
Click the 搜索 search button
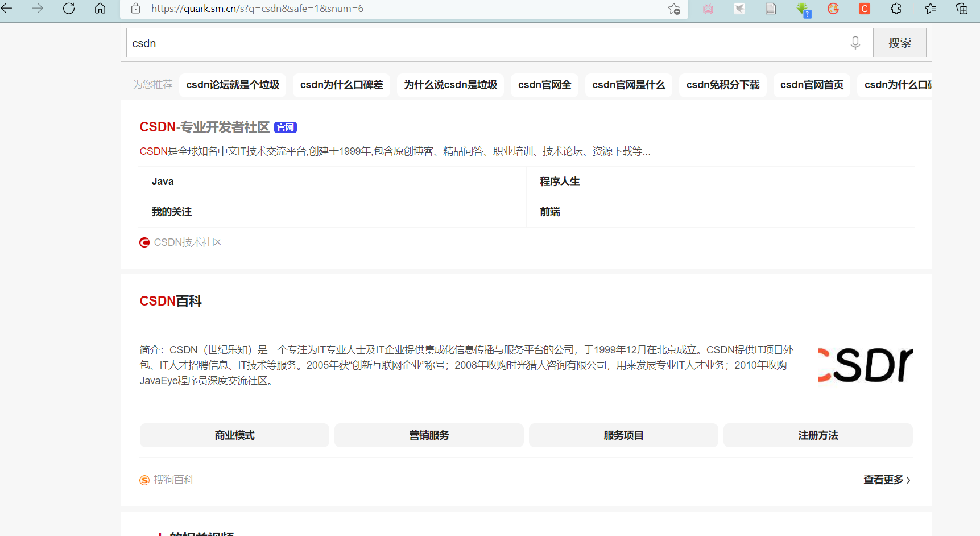point(899,42)
